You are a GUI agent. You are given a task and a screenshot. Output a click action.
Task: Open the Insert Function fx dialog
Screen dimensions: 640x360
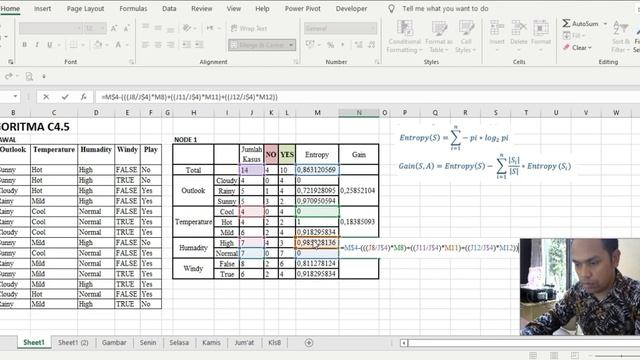tap(83, 97)
